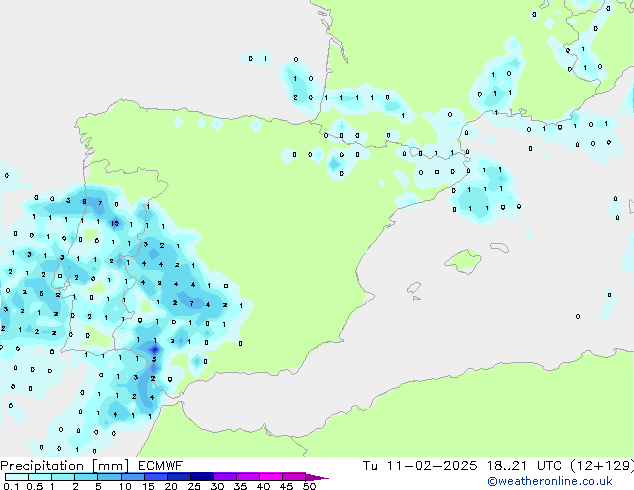Click the 25–30 mm dark blue swatch
The image size is (634, 490).
click(x=202, y=477)
